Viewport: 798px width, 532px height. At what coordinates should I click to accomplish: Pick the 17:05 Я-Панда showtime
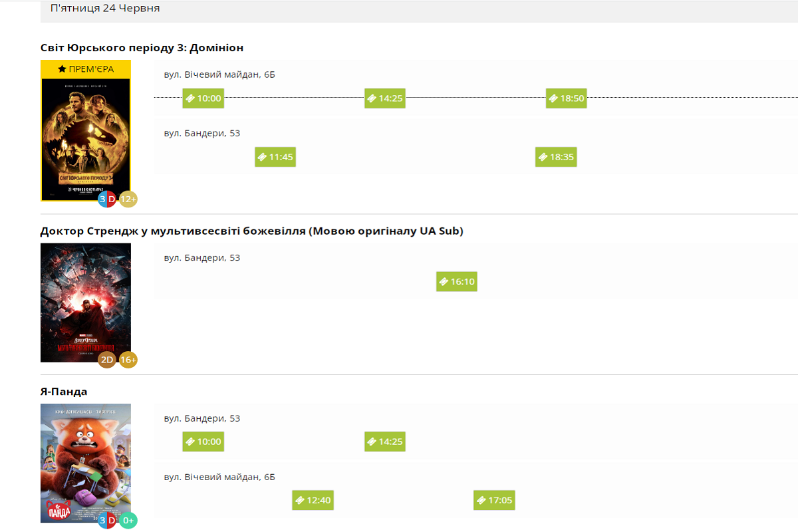pyautogui.click(x=494, y=500)
